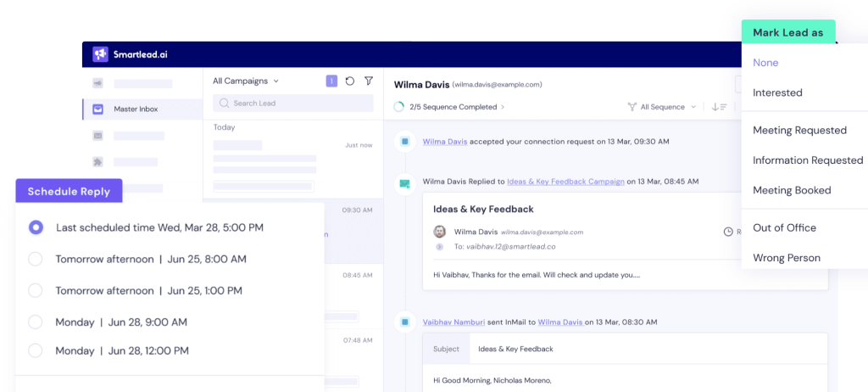Click the Smartlead.ai logo icon

[x=101, y=54]
